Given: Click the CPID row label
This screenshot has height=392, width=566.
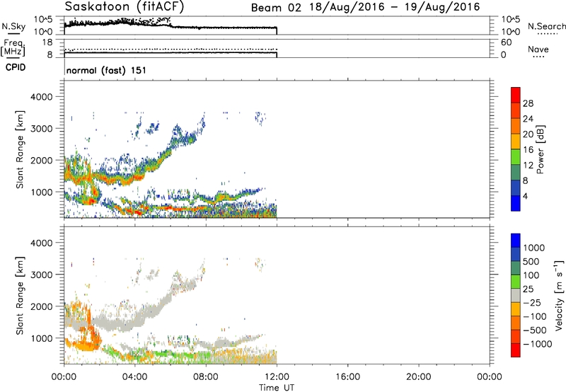Looking at the screenshot, I should pos(16,67).
